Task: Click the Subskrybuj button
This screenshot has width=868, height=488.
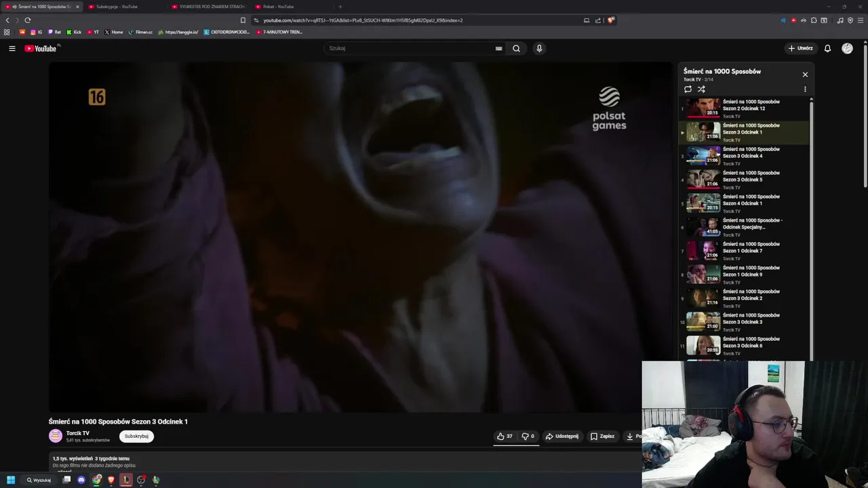Action: point(136,436)
